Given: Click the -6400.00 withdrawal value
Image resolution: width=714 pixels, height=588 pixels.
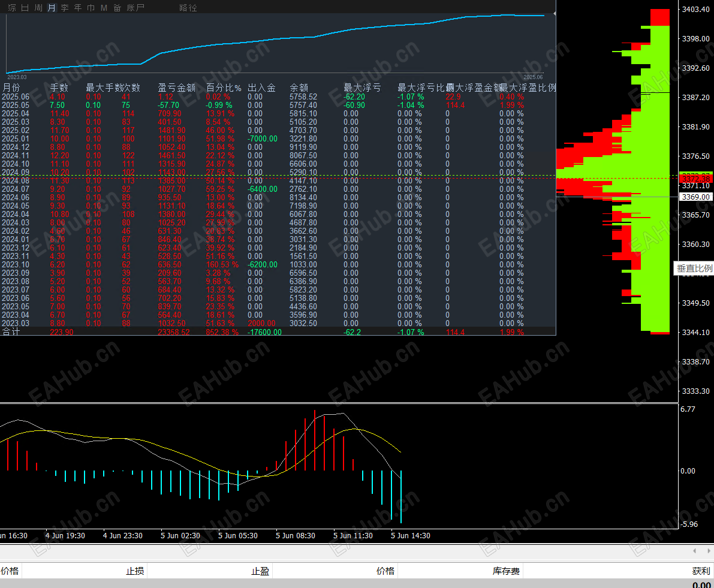Looking at the screenshot, I should click(263, 189).
